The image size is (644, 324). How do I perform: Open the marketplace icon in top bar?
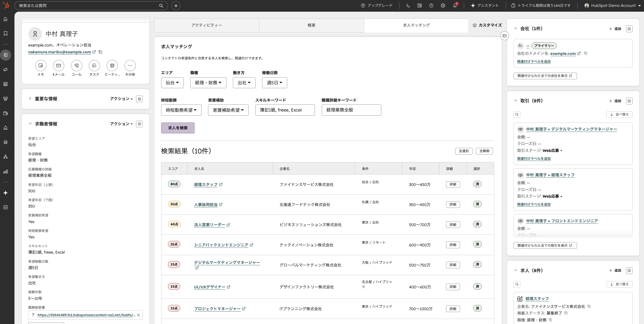(420, 6)
